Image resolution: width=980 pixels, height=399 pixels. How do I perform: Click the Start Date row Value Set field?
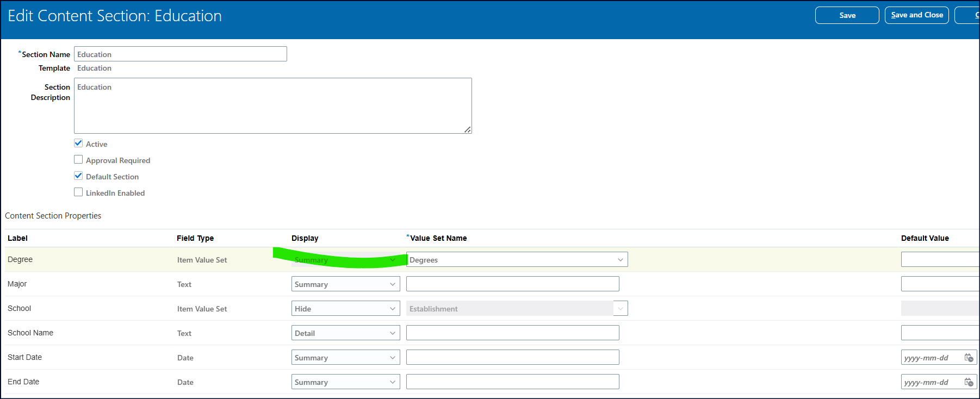click(513, 357)
